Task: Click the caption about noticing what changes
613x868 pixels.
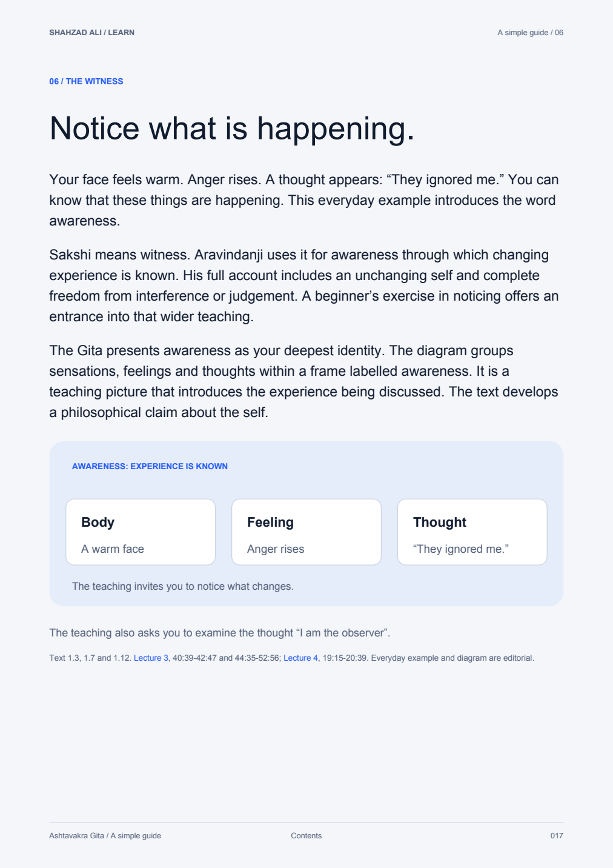Action: 183,586
